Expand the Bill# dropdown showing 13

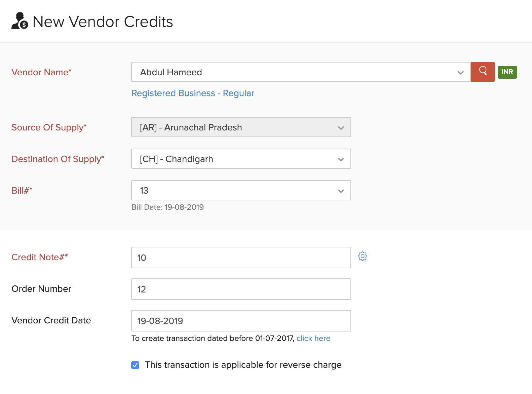[x=241, y=191]
